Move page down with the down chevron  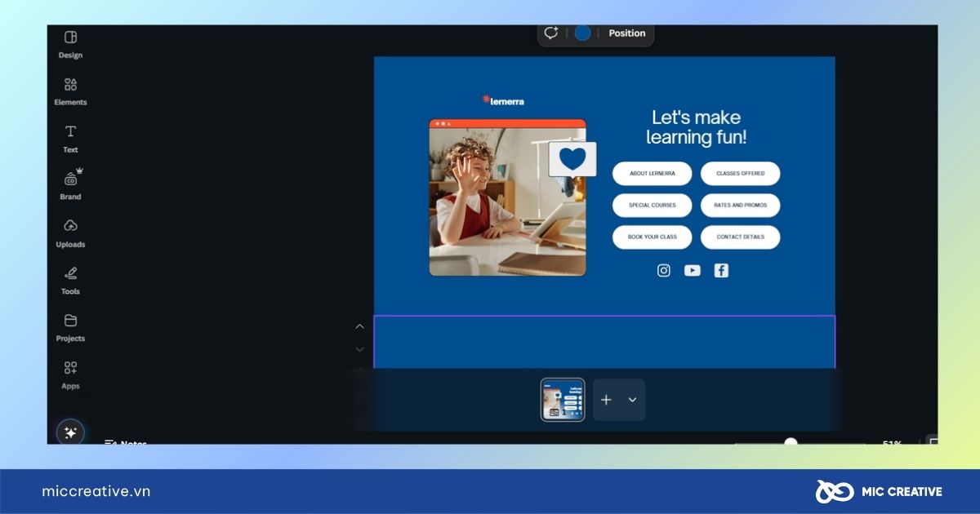[x=359, y=349]
